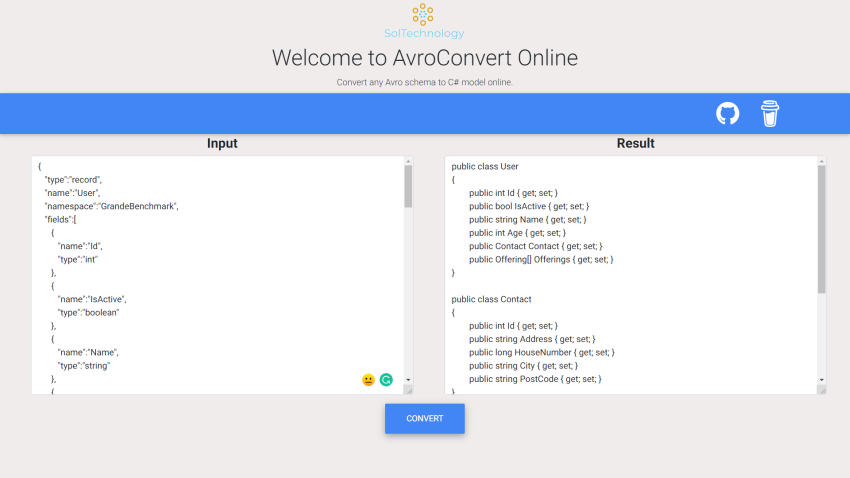The width and height of the screenshot is (850, 478).
Task: Click the "namespace":"GrandeBenchmark" line
Action: point(111,206)
